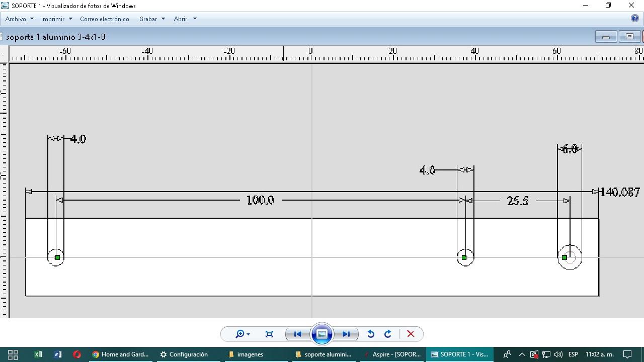Go to the previous photo
This screenshot has height=362, width=644.
click(298, 334)
